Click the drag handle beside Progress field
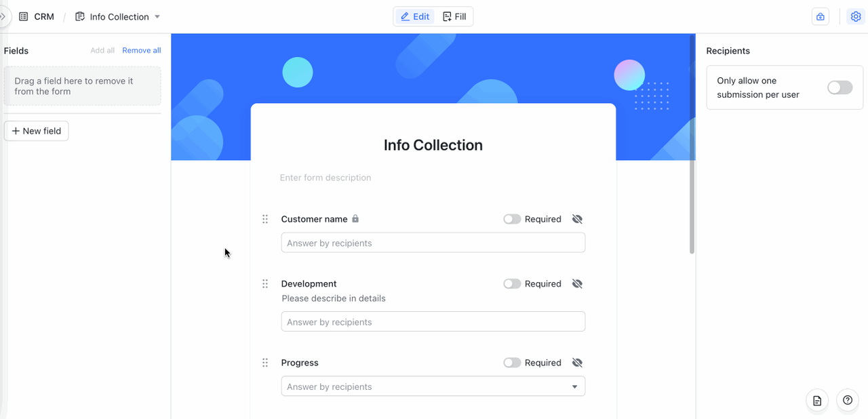The width and height of the screenshot is (868, 419). click(265, 363)
